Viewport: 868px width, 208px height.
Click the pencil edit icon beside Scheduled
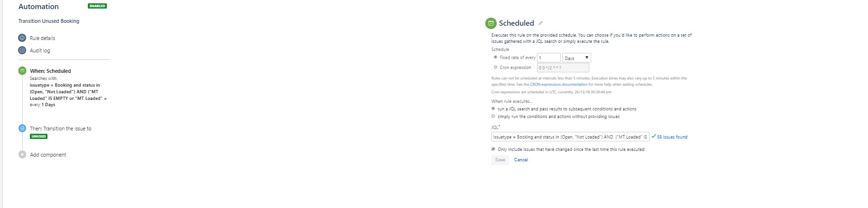click(540, 23)
